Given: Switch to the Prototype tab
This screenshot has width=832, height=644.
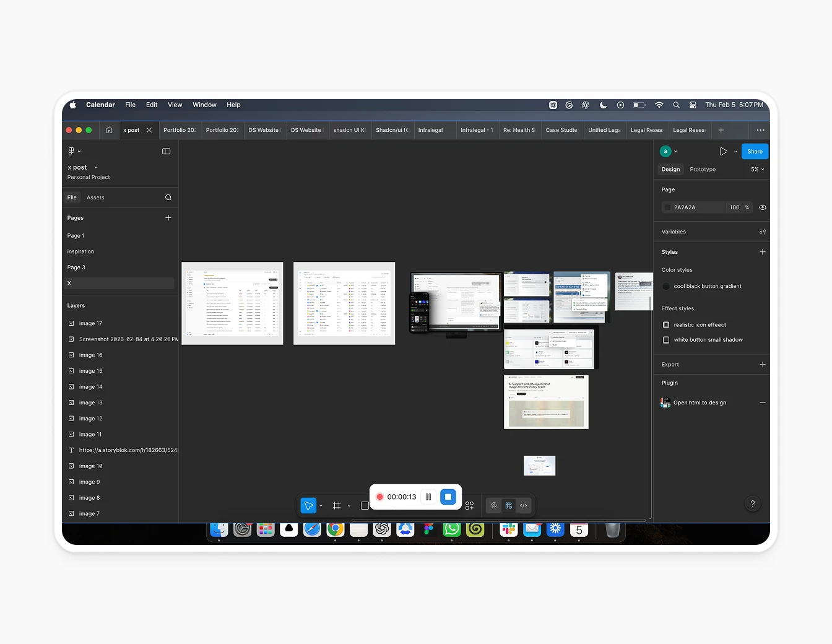Looking at the screenshot, I should [702, 168].
